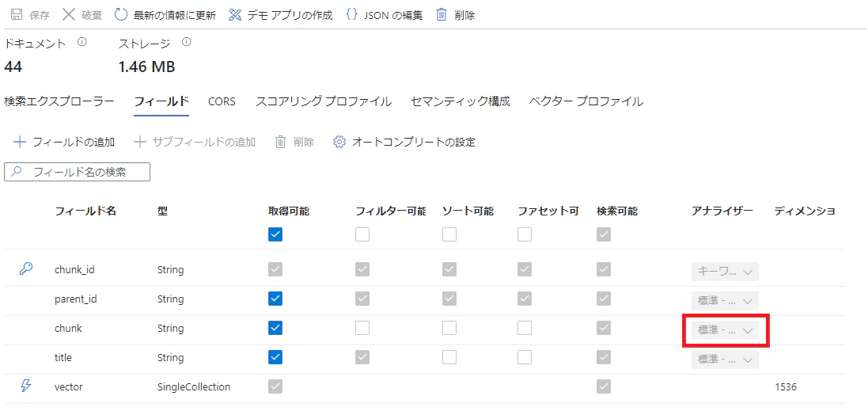Toggle the header ファセット可 checkbox
The height and width of the screenshot is (411, 868).
(525, 235)
